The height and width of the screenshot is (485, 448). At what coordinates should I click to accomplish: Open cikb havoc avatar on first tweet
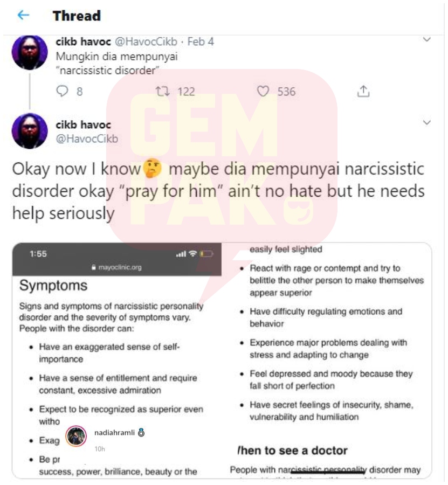click(30, 53)
